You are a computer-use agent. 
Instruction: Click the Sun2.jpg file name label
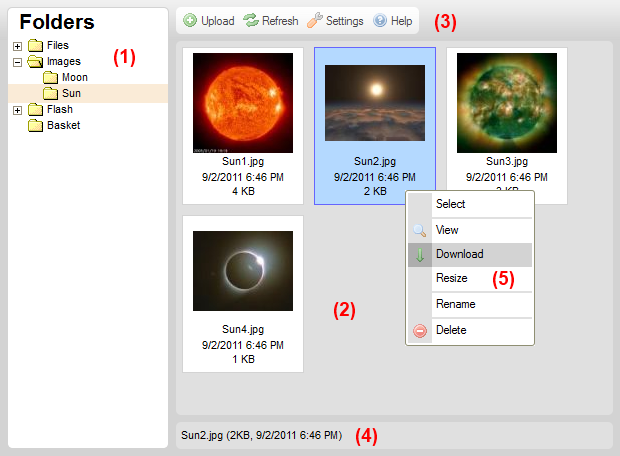tap(375, 161)
